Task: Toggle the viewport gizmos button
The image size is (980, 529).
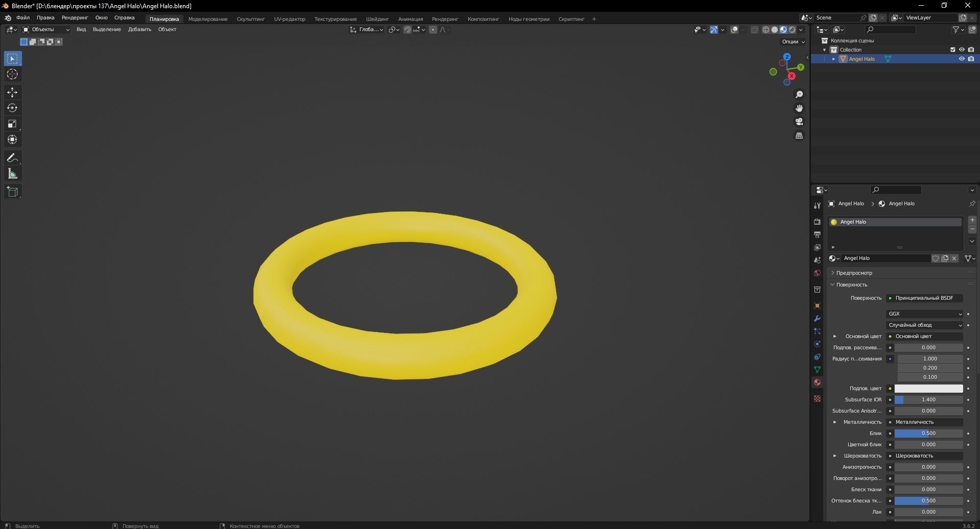Action: (714, 30)
